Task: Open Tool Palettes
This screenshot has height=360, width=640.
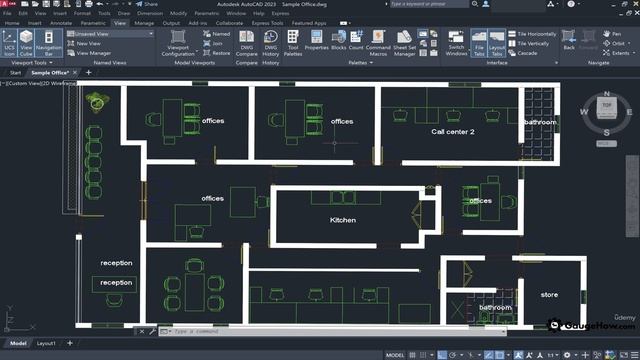Action: tap(293, 43)
